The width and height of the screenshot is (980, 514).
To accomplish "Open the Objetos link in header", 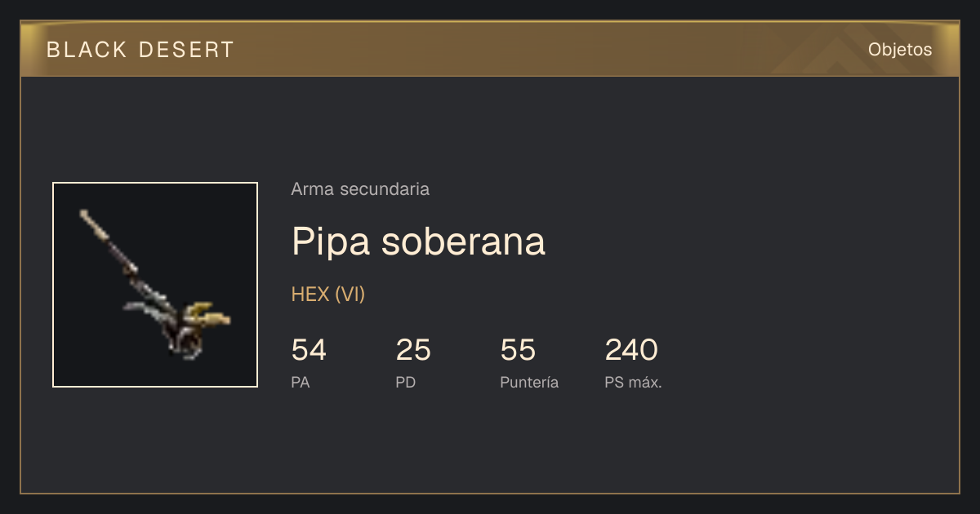I will pyautogui.click(x=900, y=50).
